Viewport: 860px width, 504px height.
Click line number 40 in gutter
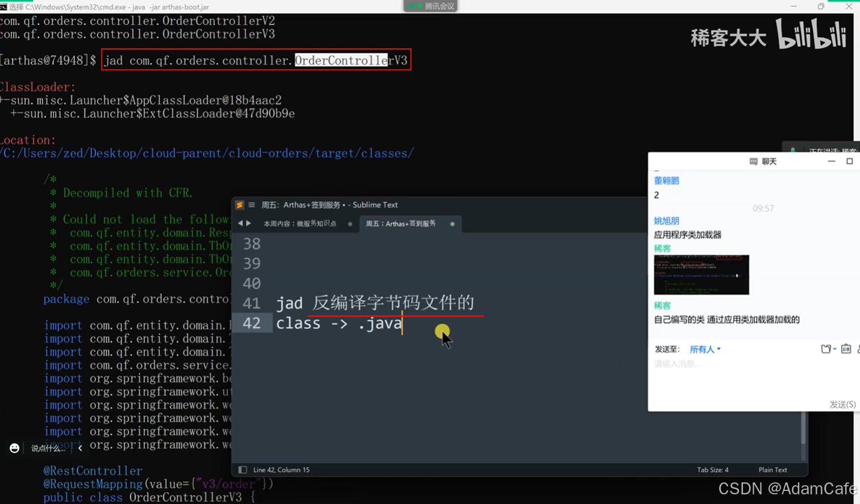252,284
